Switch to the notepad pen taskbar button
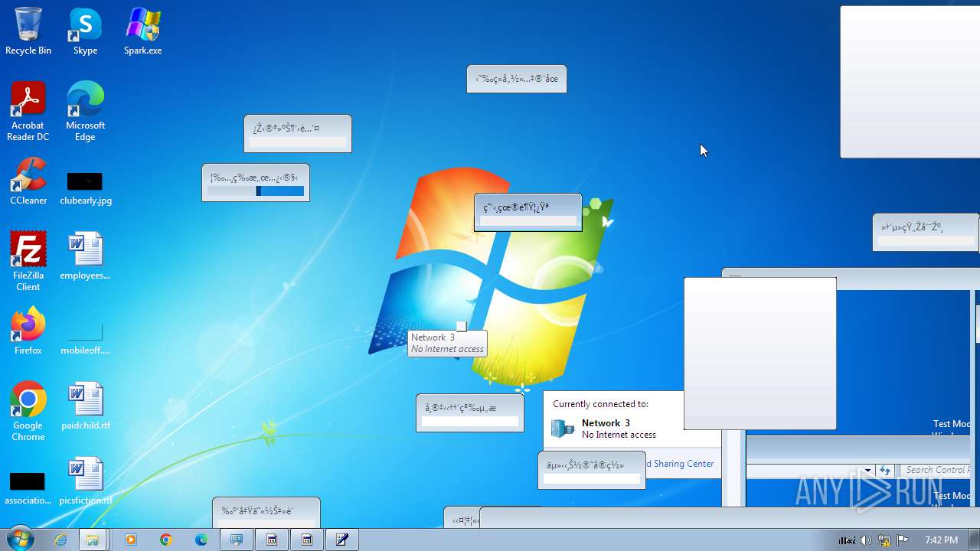The width and height of the screenshot is (980, 551). coord(342,540)
